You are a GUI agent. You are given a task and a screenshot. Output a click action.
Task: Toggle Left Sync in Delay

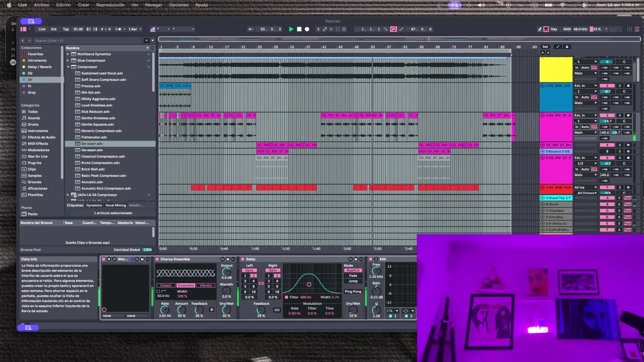[x=249, y=270]
